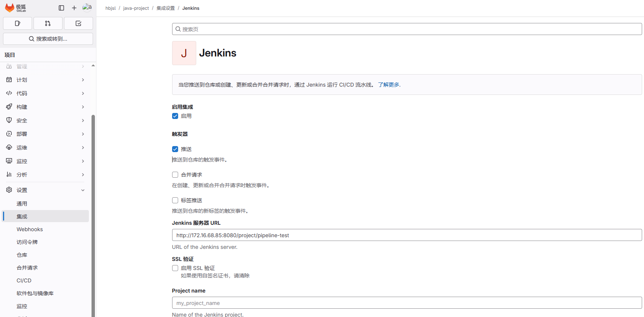
Task: Toggle the sidebar collapse icon
Action: point(61,8)
